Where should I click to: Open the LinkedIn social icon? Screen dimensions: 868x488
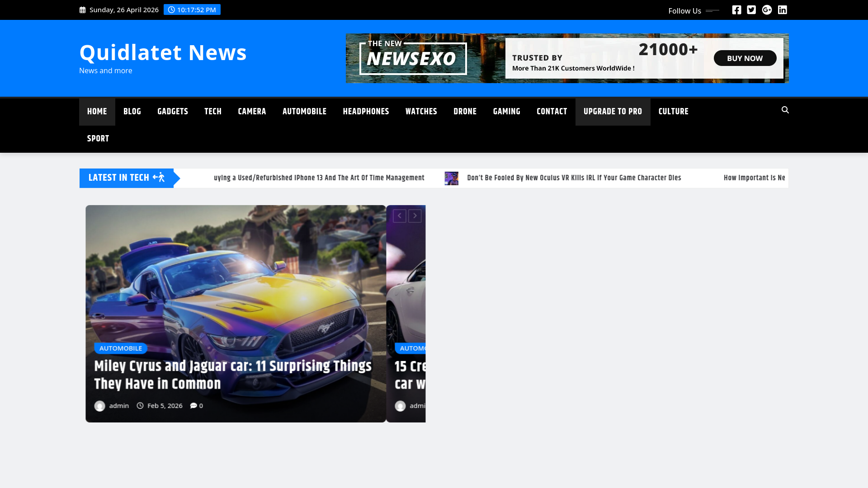click(782, 10)
